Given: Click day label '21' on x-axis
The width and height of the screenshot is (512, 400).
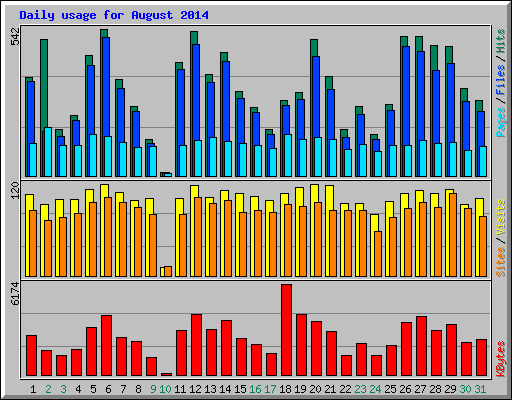Looking at the screenshot, I should tap(331, 389).
